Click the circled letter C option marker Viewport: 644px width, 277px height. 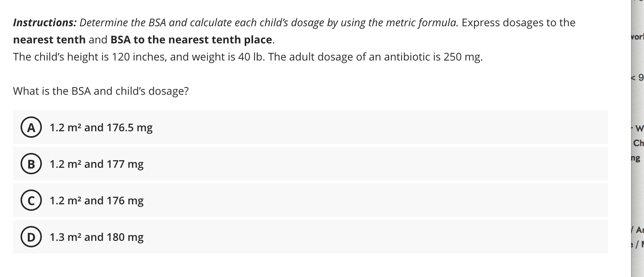[x=31, y=201]
